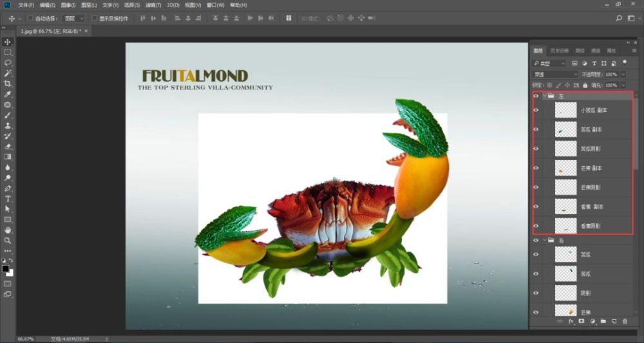Add a layer mask from panel bottom
Viewport: 644px width, 343px height.
coord(581,321)
